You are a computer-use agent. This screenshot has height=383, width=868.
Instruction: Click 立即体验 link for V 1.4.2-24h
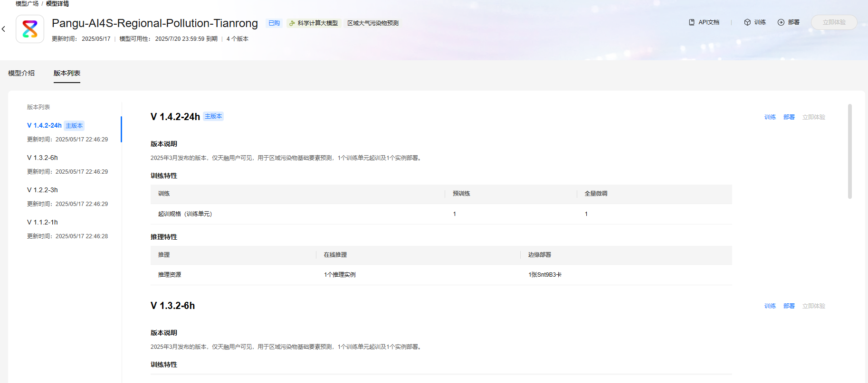[x=814, y=117]
